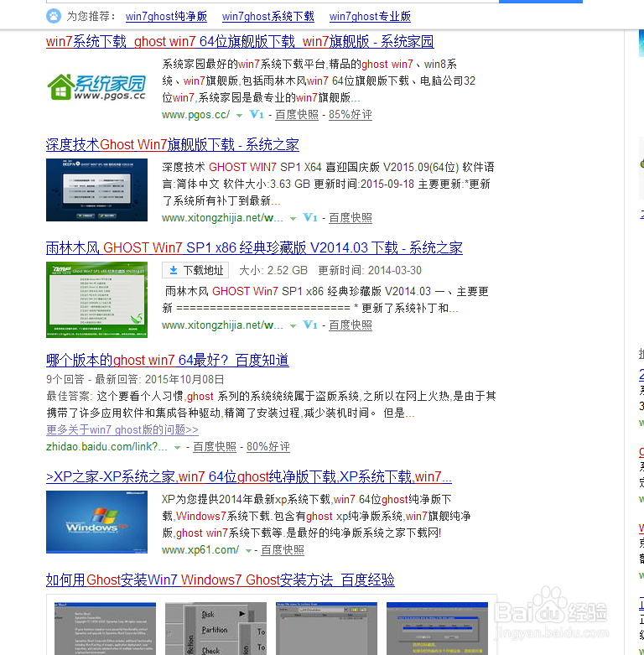644x655 pixels.
Task: Expand dropdown arrow for the 雨林木风 xitongzhijia URL
Action: 293,326
